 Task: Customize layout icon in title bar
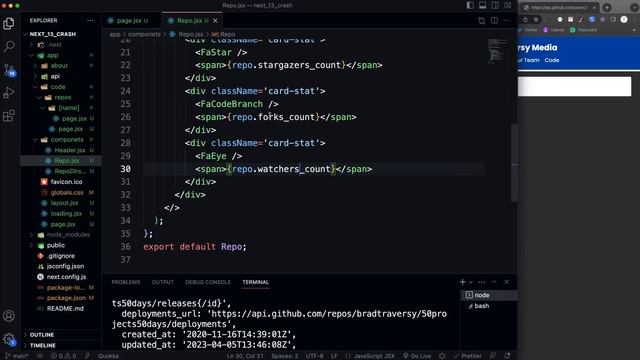pos(508,5)
